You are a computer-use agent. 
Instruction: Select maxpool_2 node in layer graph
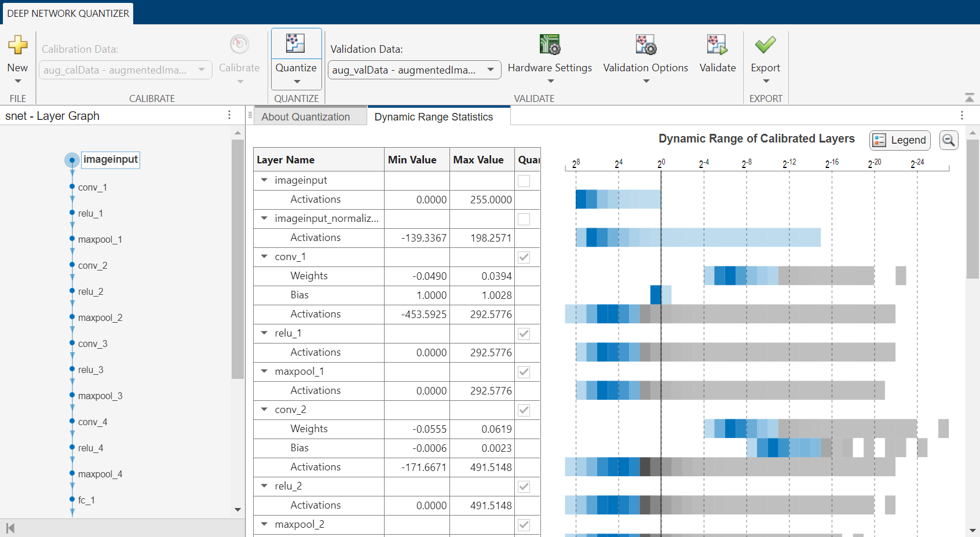[100, 317]
